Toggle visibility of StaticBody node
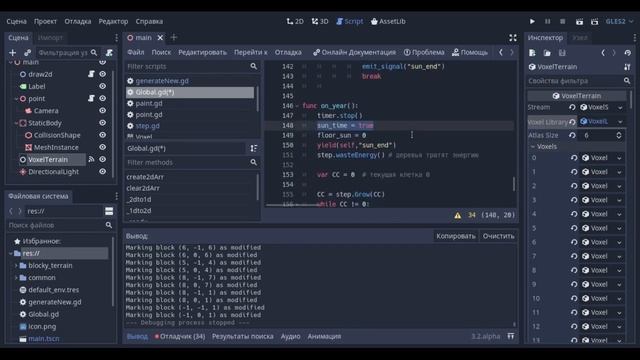This screenshot has height=360, width=640. 102,123
